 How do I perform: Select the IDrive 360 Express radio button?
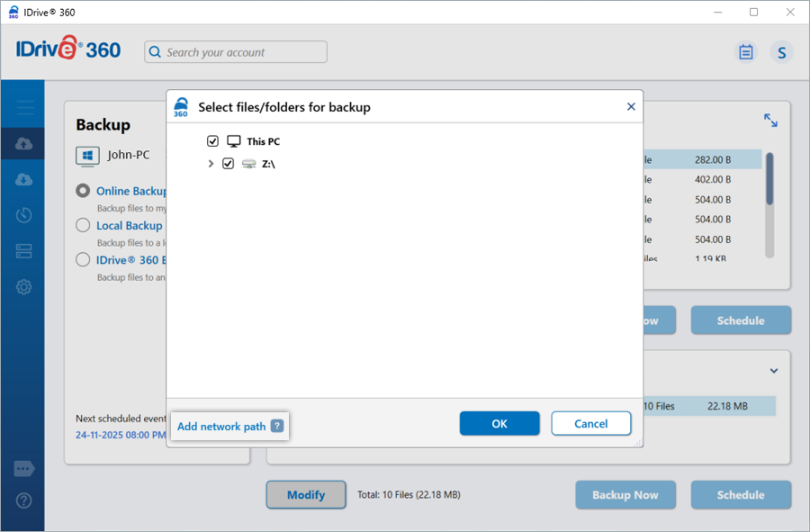(83, 259)
